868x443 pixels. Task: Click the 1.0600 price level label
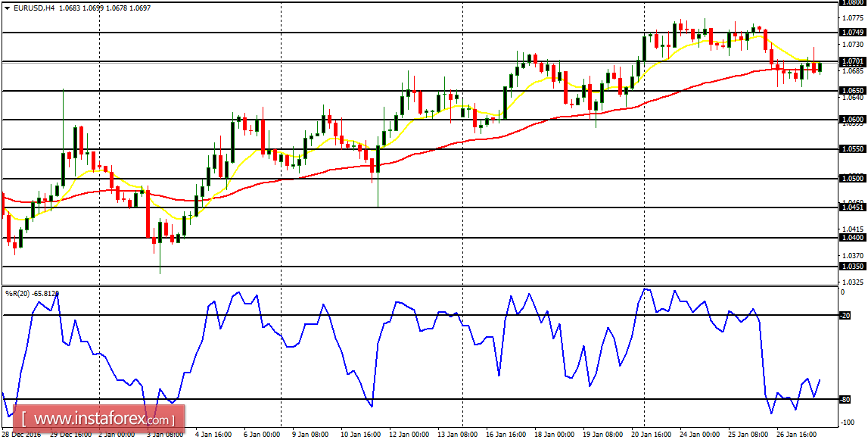pyautogui.click(x=853, y=119)
